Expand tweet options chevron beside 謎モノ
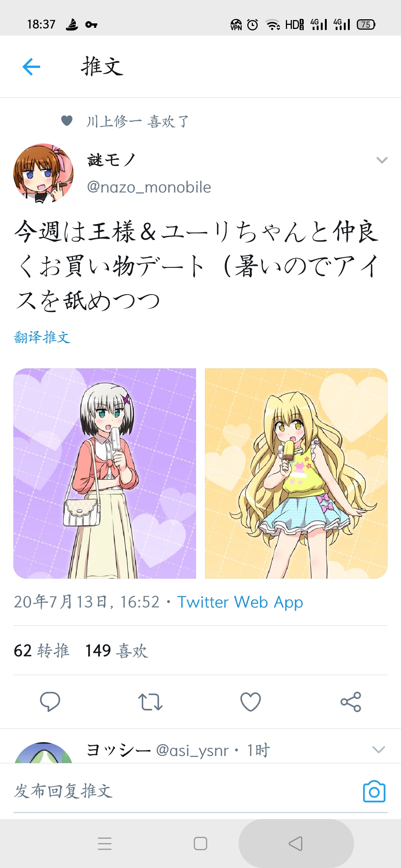 [382, 160]
